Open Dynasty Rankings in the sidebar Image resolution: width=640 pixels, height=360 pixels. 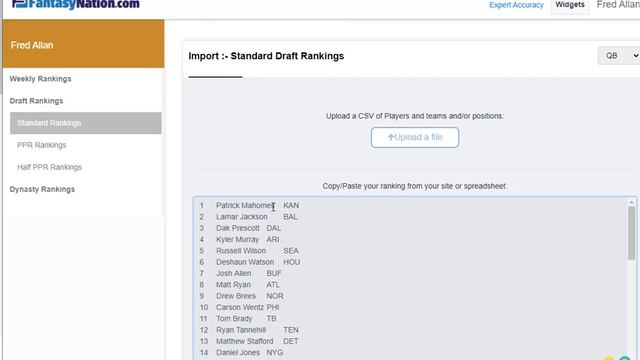pos(42,189)
